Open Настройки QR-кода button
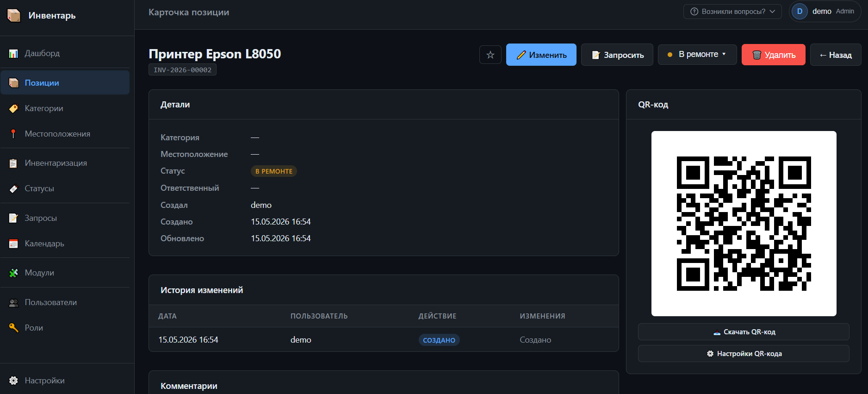Screen dimensions: 868x394 coord(744,354)
